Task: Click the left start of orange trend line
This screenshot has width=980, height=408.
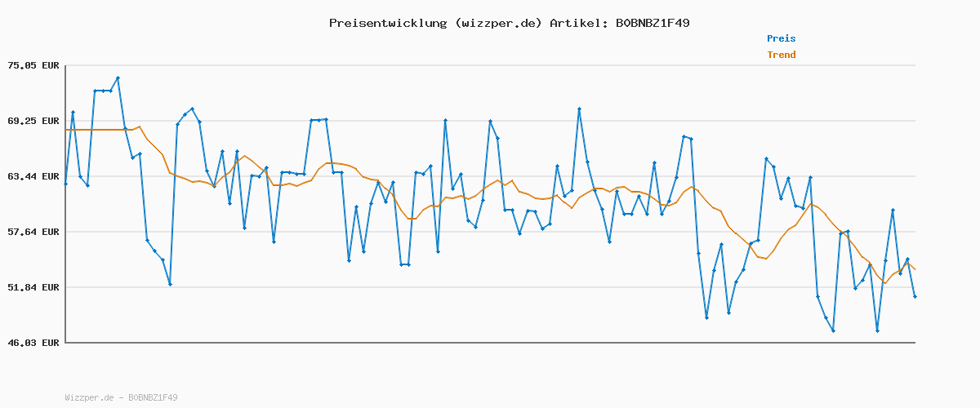Action: [66, 130]
